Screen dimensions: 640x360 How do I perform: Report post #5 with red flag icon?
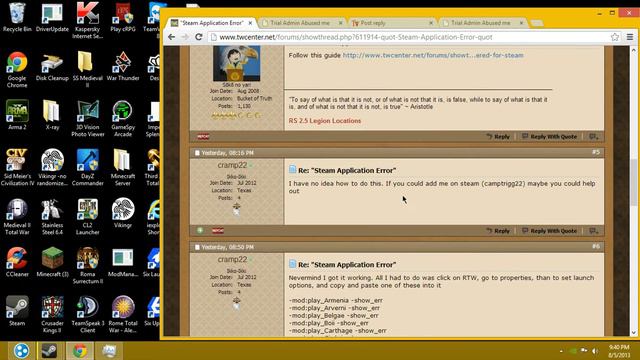coord(218,231)
